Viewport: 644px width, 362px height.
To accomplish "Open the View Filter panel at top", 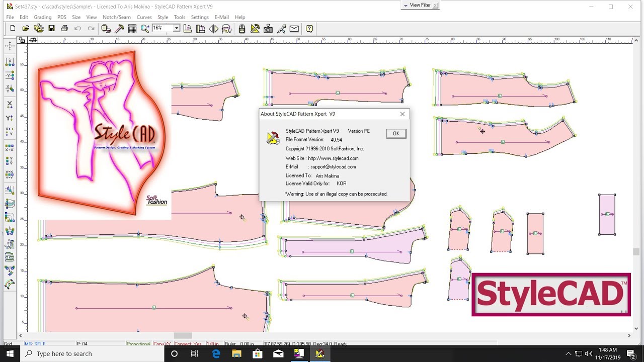I will point(420,5).
